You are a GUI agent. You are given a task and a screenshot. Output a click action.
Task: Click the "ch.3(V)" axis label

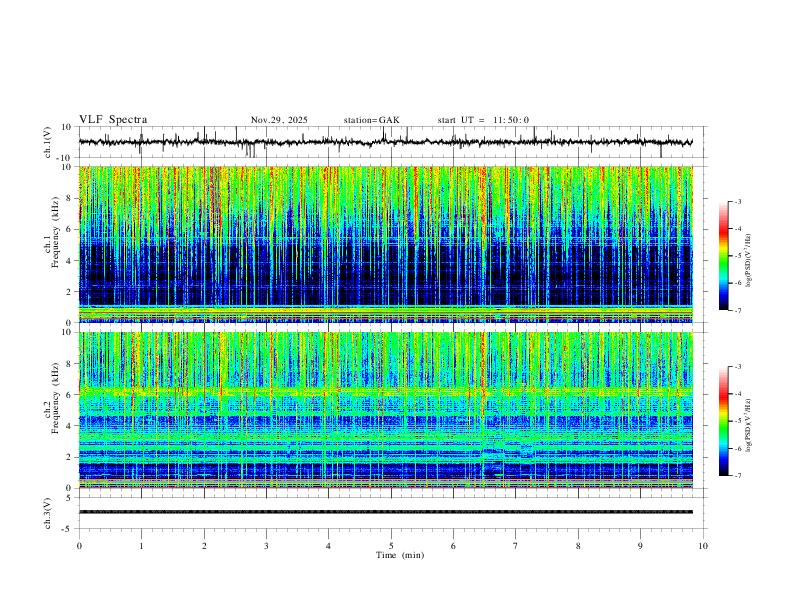[x=48, y=513]
